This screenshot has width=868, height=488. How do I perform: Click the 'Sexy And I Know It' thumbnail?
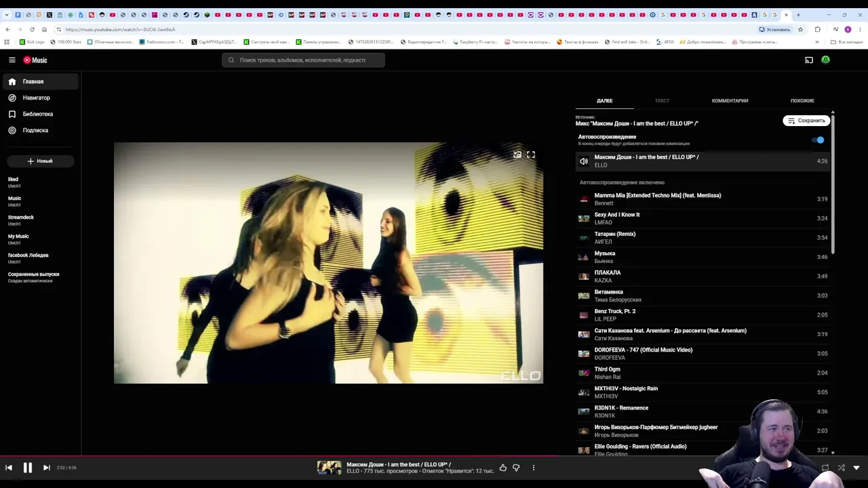584,218
